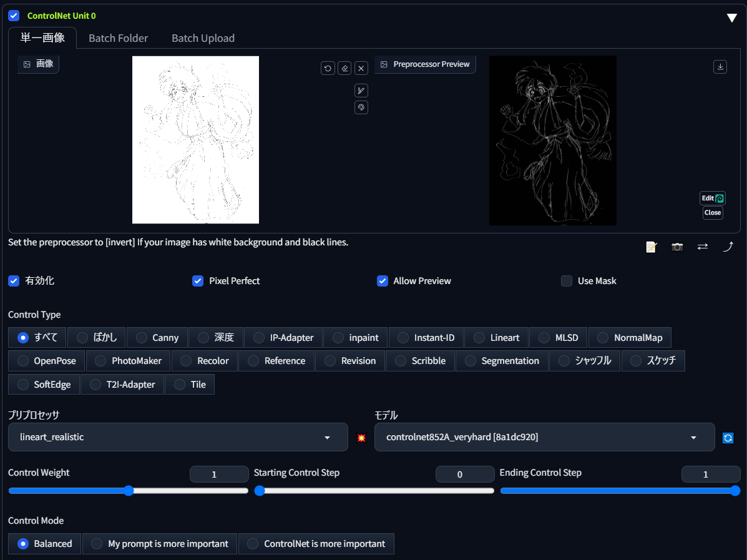Screen dimensions: 747x560
Task: Switch to the 単一画像 tab
Action: [42, 38]
